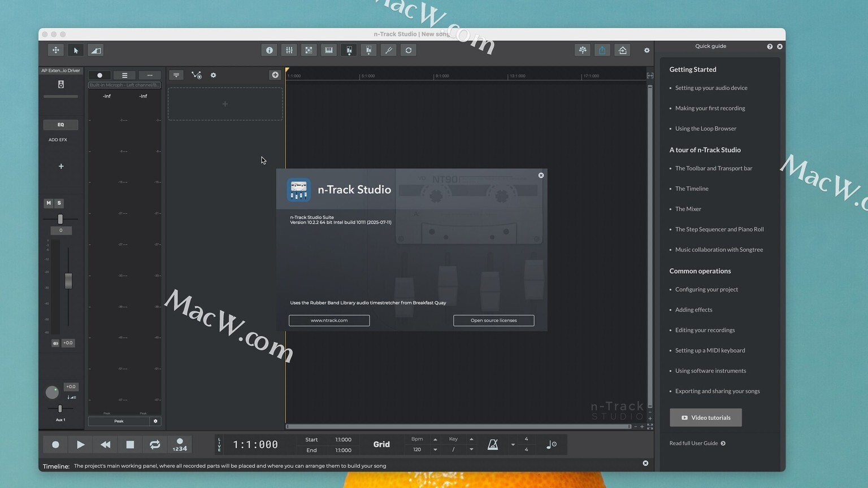Click the share/export song icon
This screenshot has width=868, height=488.
(602, 50)
